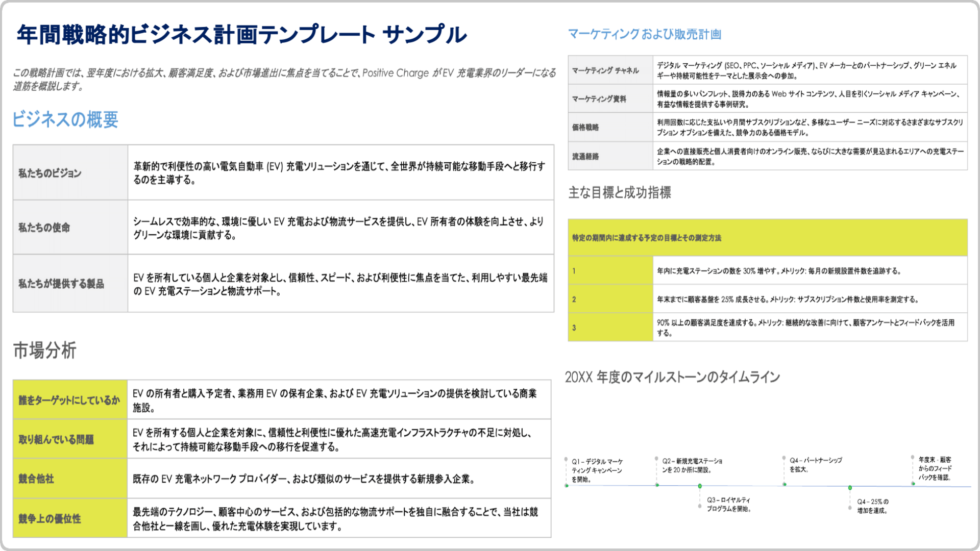Click the mission text beginning シームレスで効率的な
980x551 pixels.
(338, 228)
